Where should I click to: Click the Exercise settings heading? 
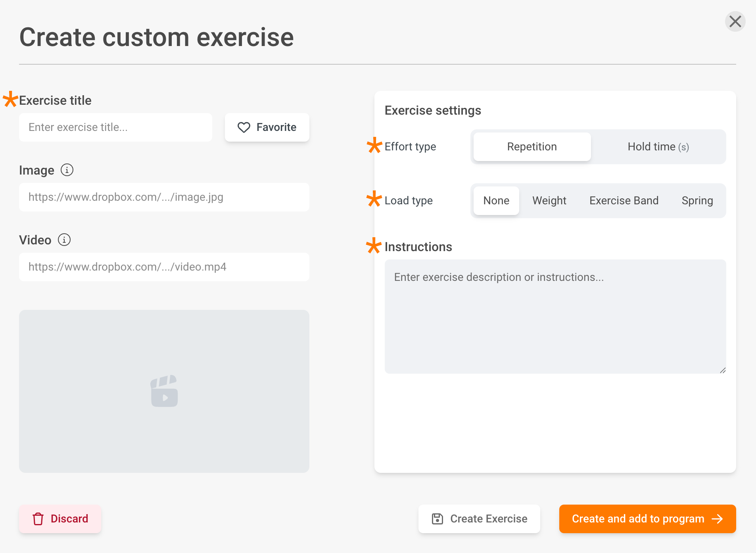[433, 110]
